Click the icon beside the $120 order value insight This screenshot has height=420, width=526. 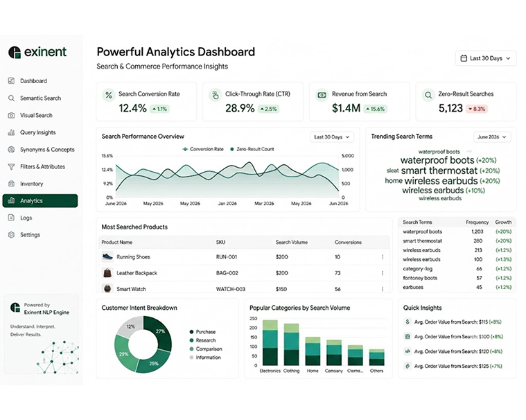coord(407,351)
